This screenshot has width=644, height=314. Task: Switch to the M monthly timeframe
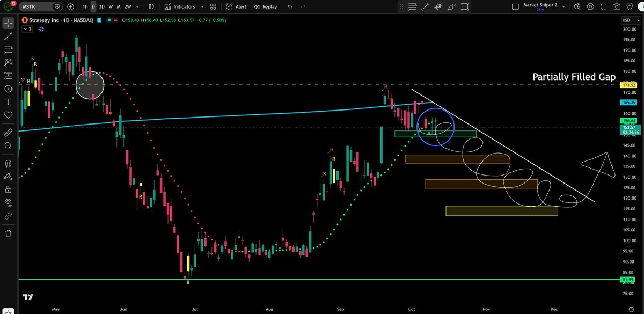[119, 6]
